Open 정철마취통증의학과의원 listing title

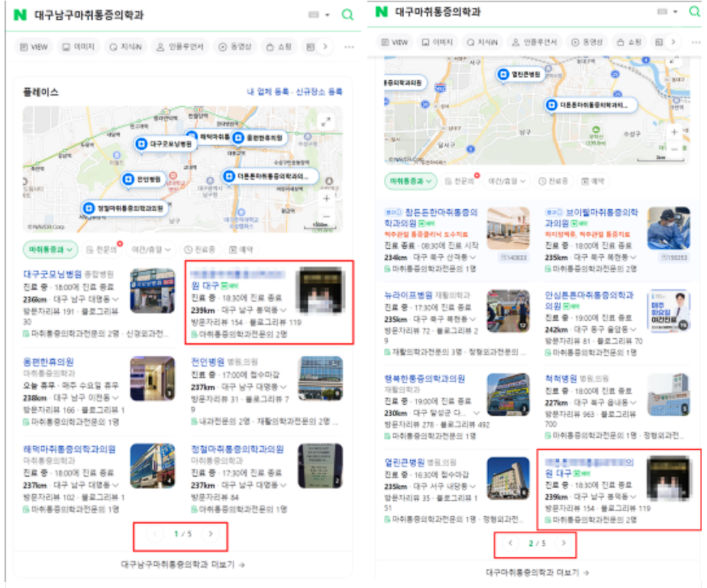point(237,449)
